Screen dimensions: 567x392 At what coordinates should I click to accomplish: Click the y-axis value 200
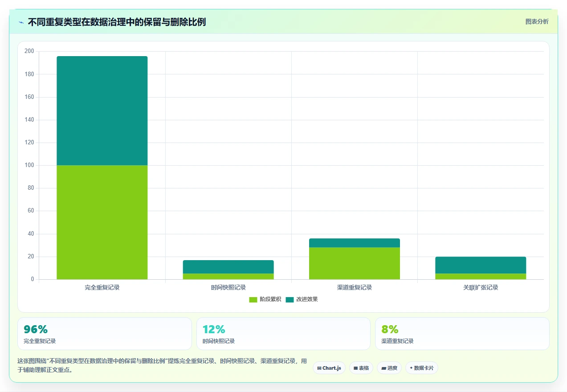pos(29,51)
